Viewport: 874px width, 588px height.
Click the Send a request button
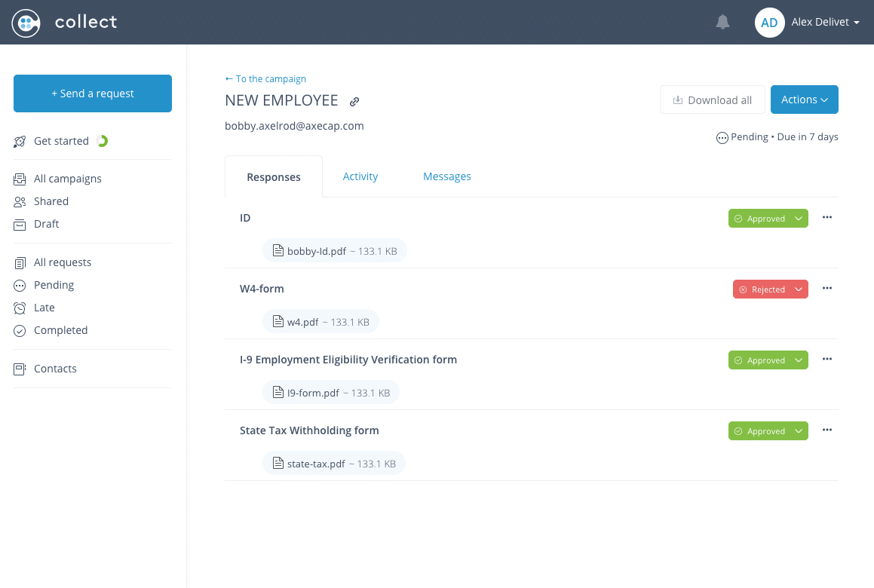point(93,93)
